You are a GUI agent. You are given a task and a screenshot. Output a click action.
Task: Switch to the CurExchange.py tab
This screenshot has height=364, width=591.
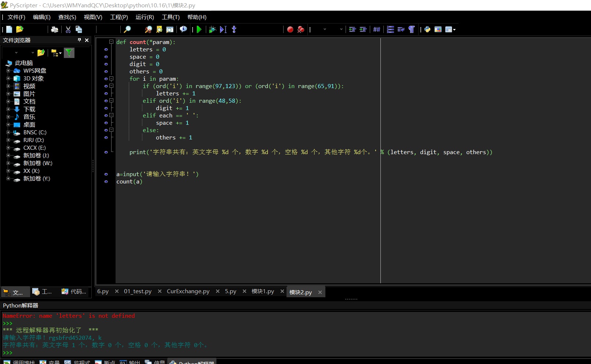pyautogui.click(x=188, y=291)
